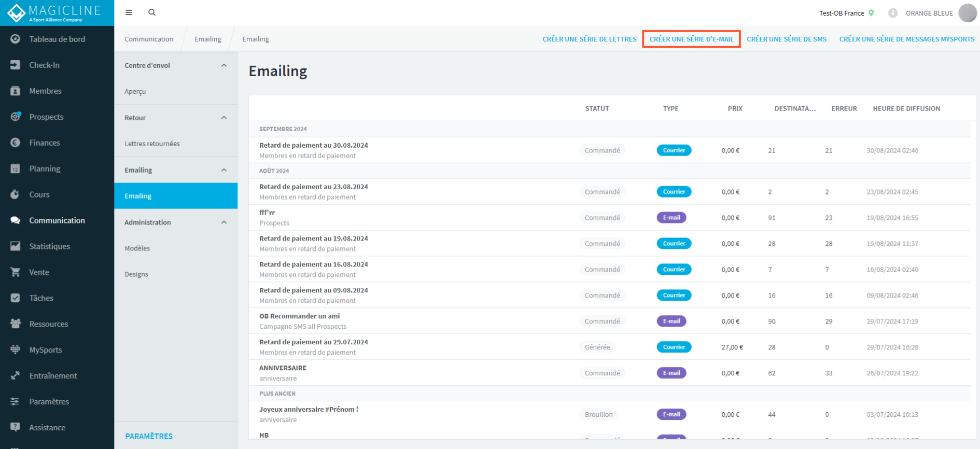Click the Cours stopwatch icon
Viewport: 980px width, 449px height.
coord(16,194)
